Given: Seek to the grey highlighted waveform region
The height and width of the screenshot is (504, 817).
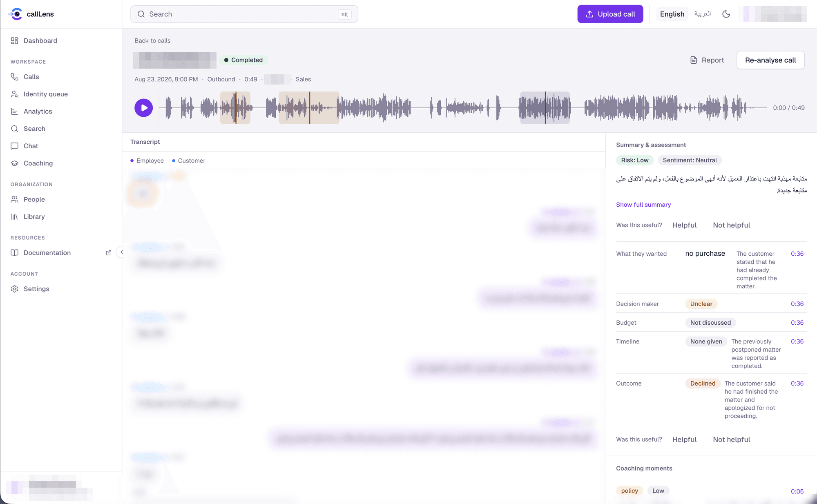Looking at the screenshot, I should click(x=545, y=108).
